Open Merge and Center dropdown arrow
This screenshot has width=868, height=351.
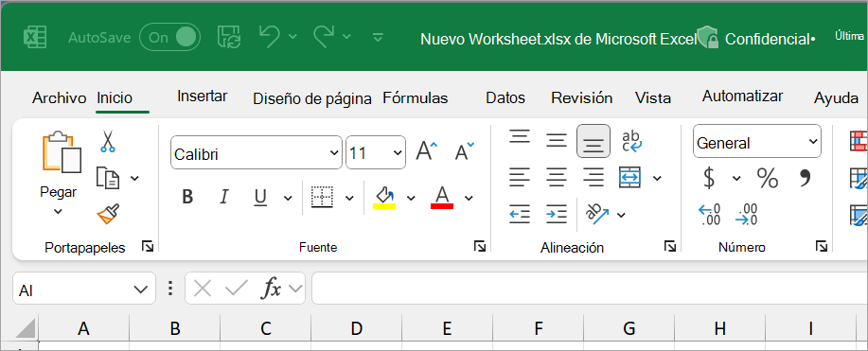[657, 178]
